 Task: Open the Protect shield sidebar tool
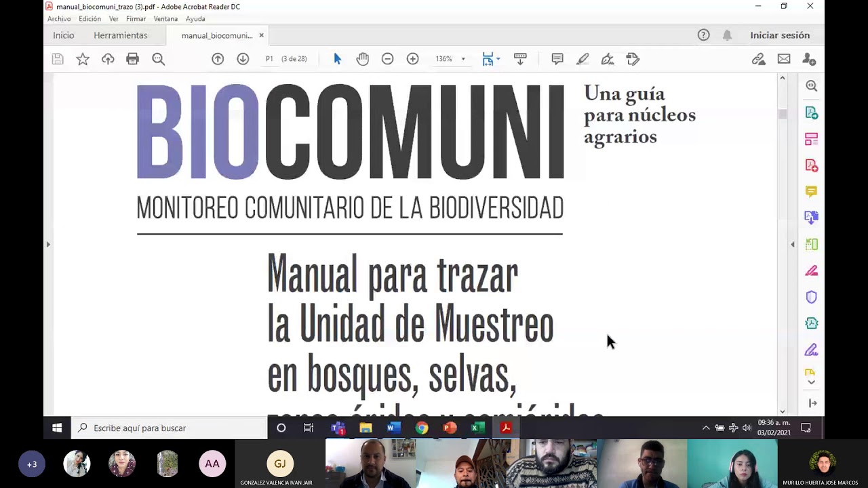(811, 297)
